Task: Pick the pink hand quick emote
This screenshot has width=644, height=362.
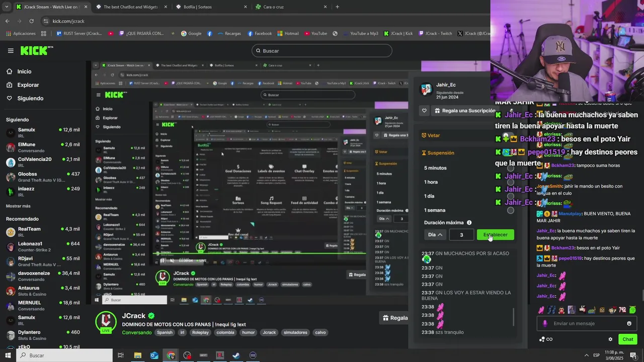Action: (x=541, y=310)
